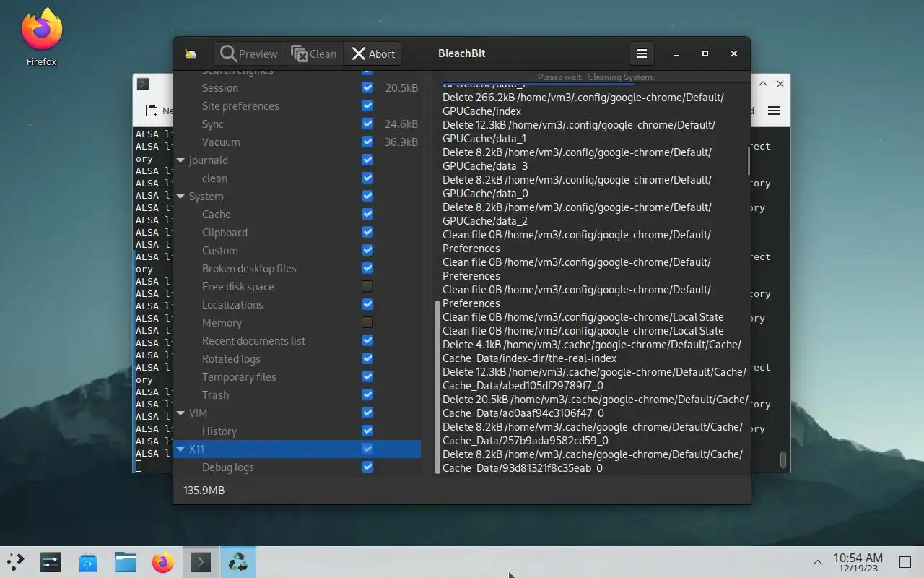Open system settings taskbar icon

tap(51, 561)
